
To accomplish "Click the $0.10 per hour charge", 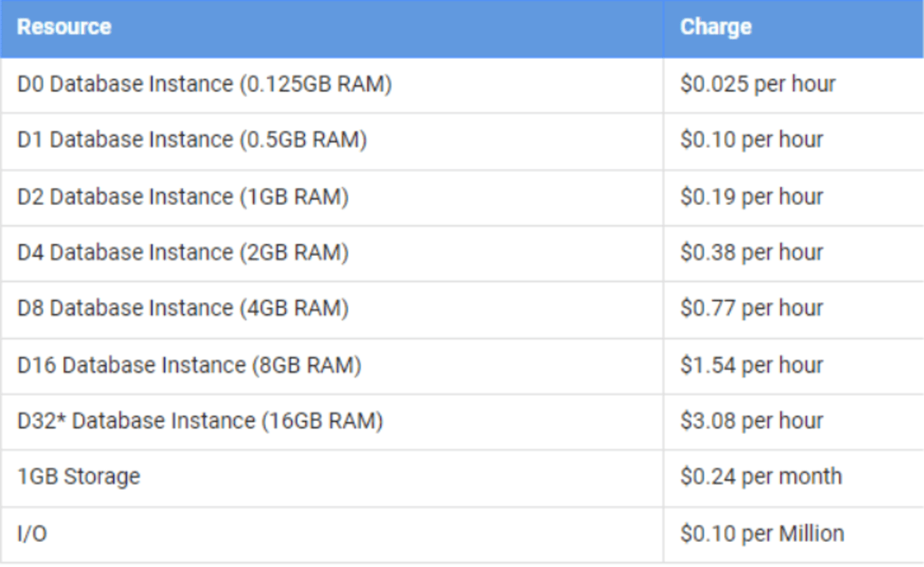I will coord(751,140).
